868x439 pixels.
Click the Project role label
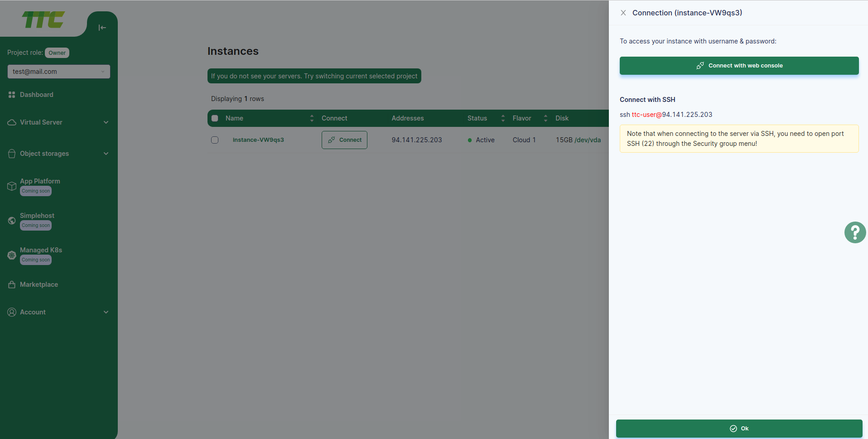point(25,53)
